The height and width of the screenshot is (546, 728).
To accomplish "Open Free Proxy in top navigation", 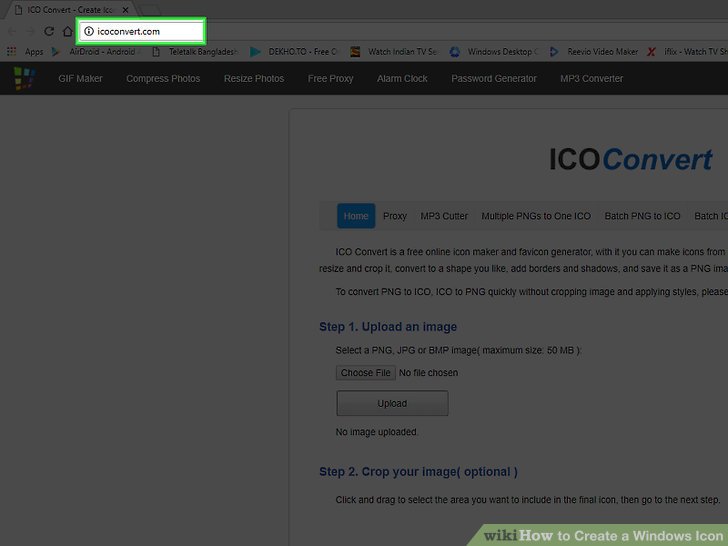I will point(331,78).
